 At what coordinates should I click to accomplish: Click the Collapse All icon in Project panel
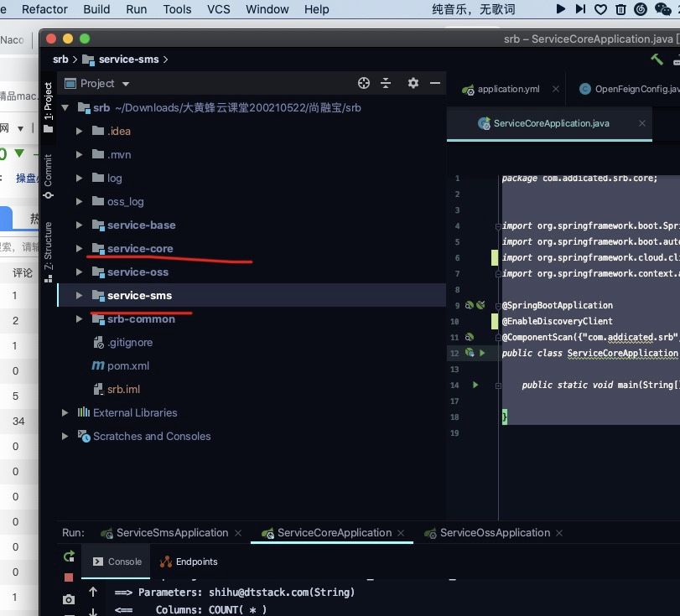(x=386, y=83)
